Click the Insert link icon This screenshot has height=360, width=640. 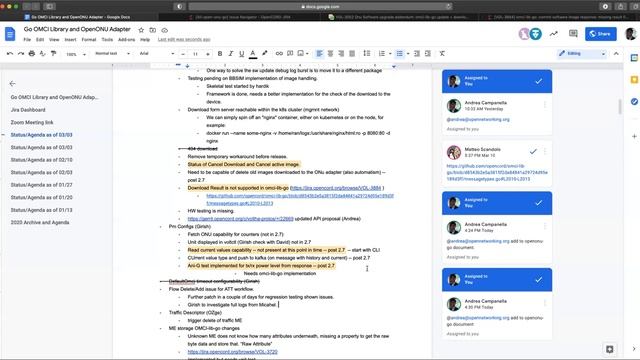tap(279, 53)
